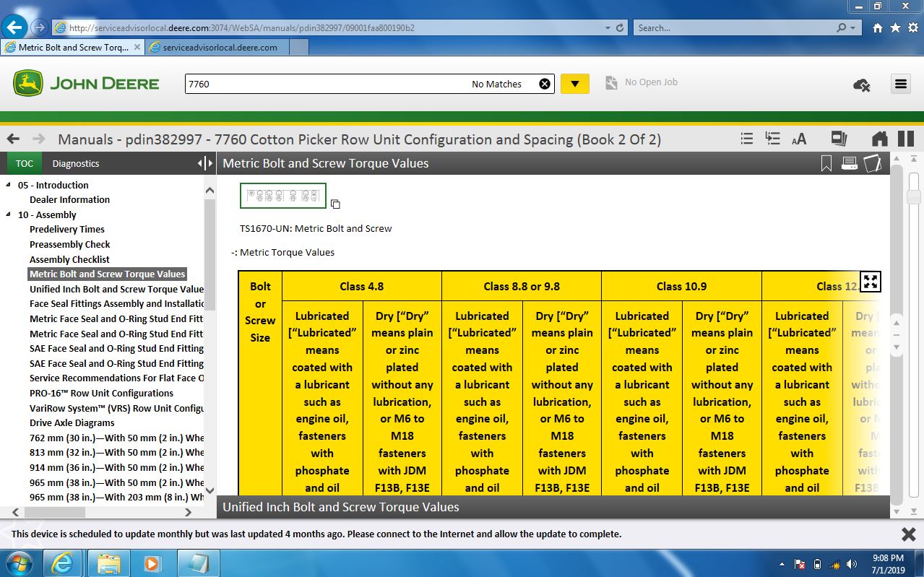Toggle the indented tree view icon
Screen dimensions: 924x577
[x=772, y=139]
